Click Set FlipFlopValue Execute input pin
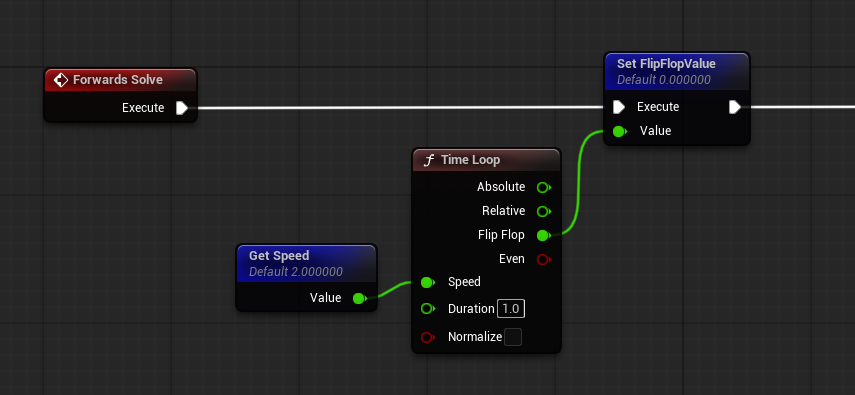The image size is (855, 395). point(618,107)
